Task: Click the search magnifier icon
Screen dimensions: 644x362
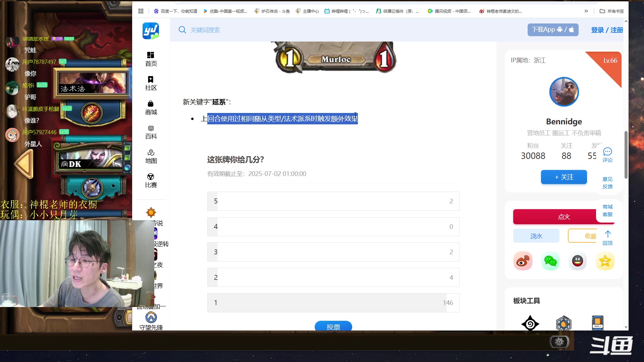Action: pyautogui.click(x=182, y=30)
